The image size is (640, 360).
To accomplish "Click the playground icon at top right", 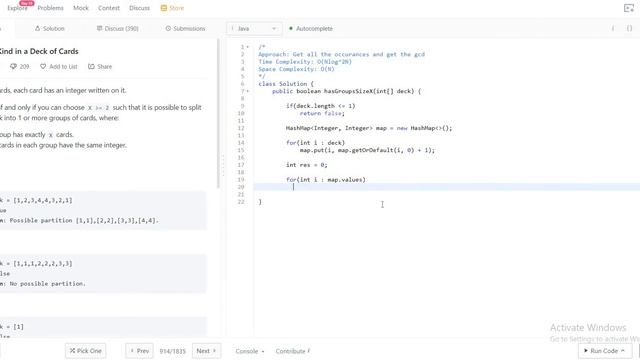I will click(629, 8).
